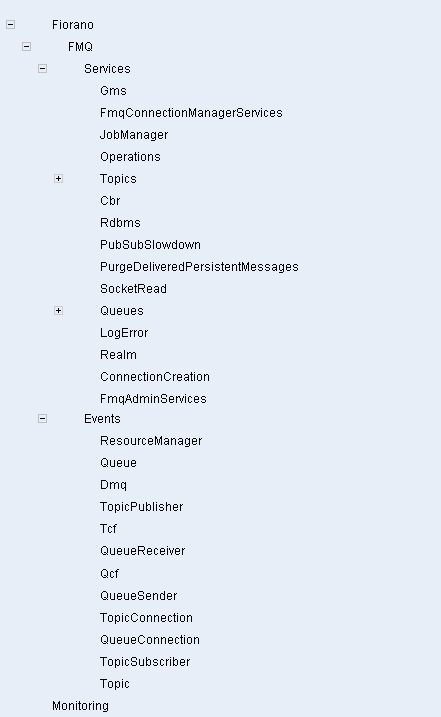Select the Gms service

(113, 91)
